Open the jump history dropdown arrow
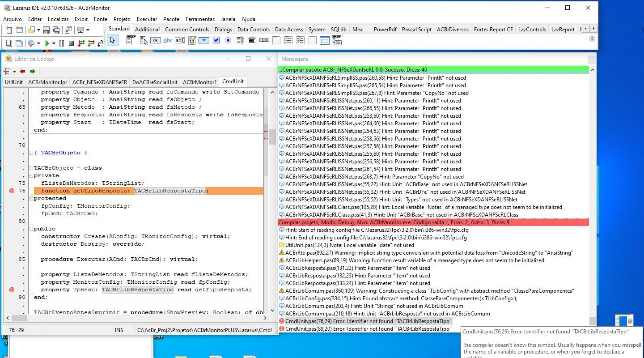 [14, 71]
